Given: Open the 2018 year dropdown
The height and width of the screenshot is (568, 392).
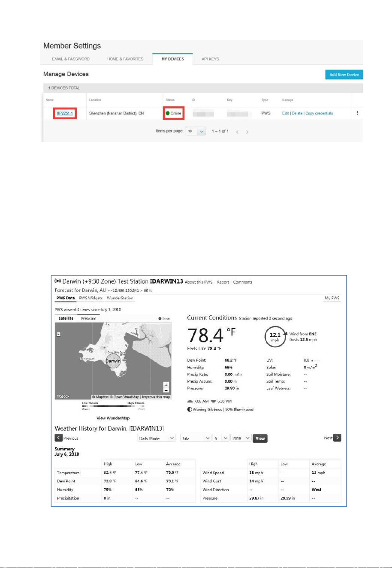Looking at the screenshot, I should (x=241, y=438).
